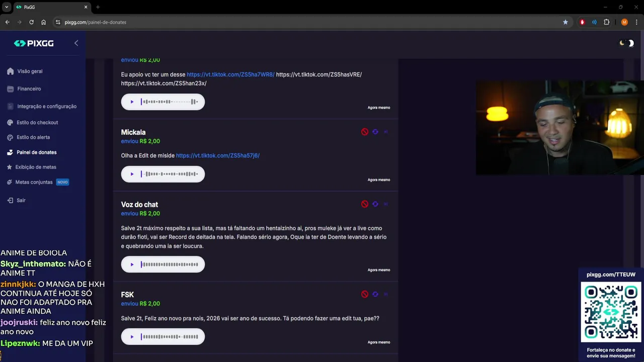The image size is (644, 362).
Task: Click Mickala's R$ 2,00 amount
Action: (x=150, y=141)
